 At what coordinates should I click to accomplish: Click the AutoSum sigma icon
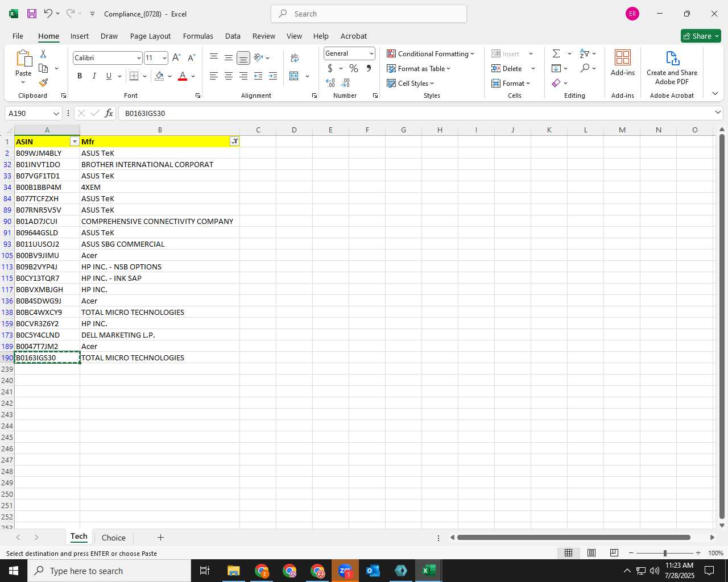pyautogui.click(x=556, y=53)
